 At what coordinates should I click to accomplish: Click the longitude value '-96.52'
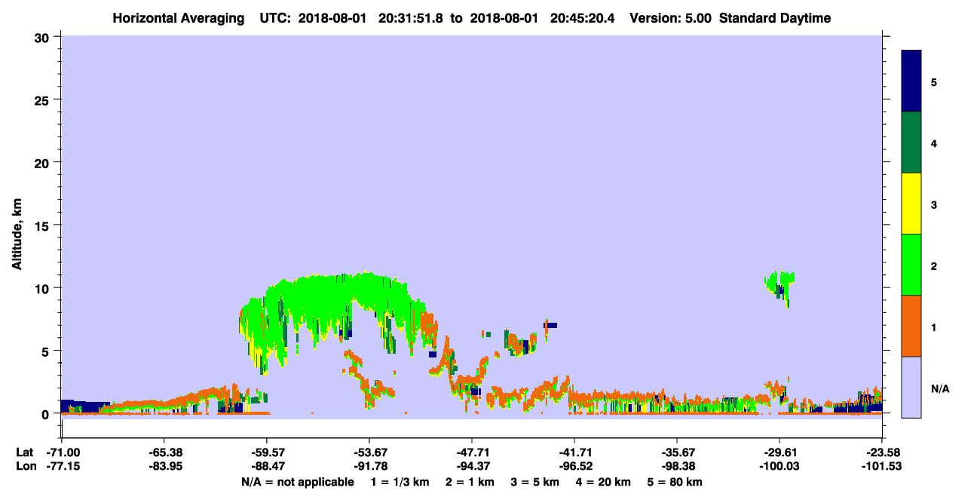pyautogui.click(x=574, y=466)
